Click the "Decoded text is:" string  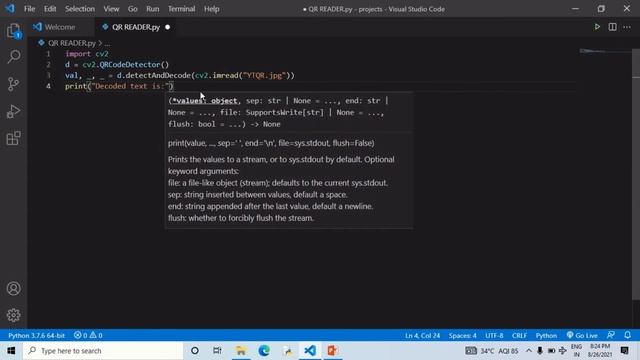131,86
